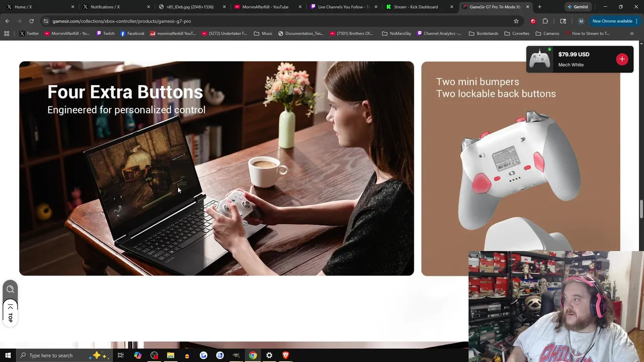Click the Gemini button in title bar
Viewport: 644px width, 362px height.
(578, 7)
